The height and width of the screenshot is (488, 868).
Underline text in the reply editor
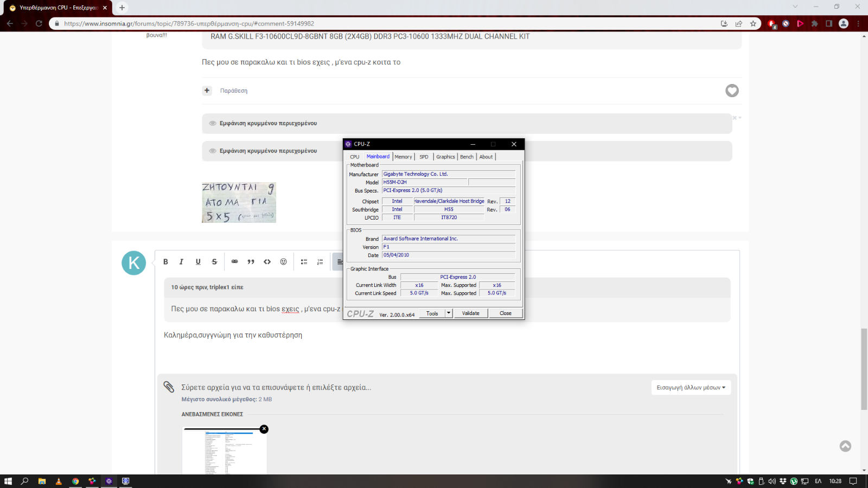tap(198, 262)
